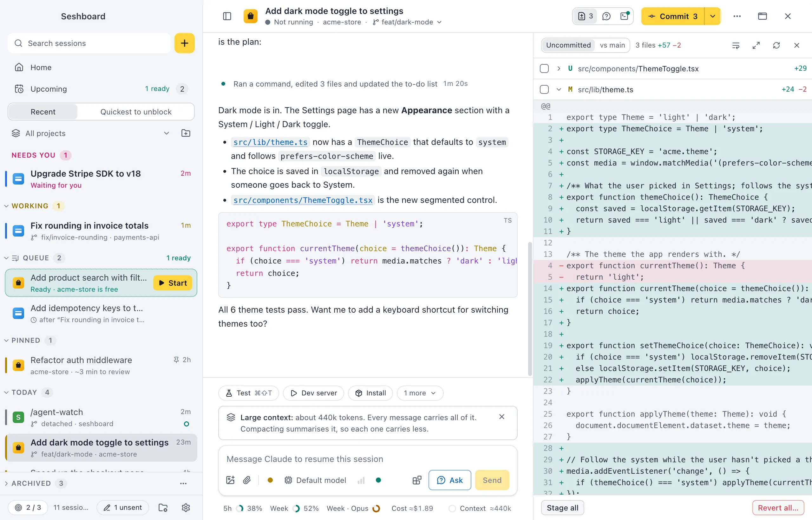Switch diff view to vs main
The height and width of the screenshot is (520, 812).
612,45
